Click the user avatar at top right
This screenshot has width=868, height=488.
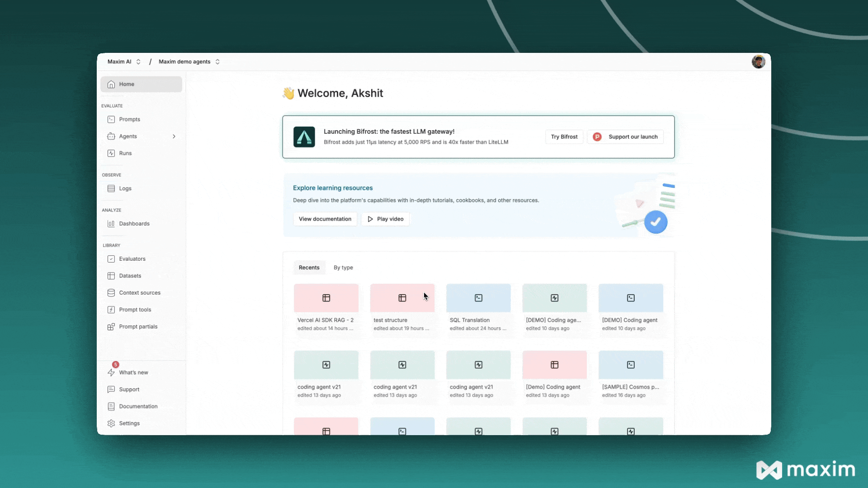pos(758,62)
